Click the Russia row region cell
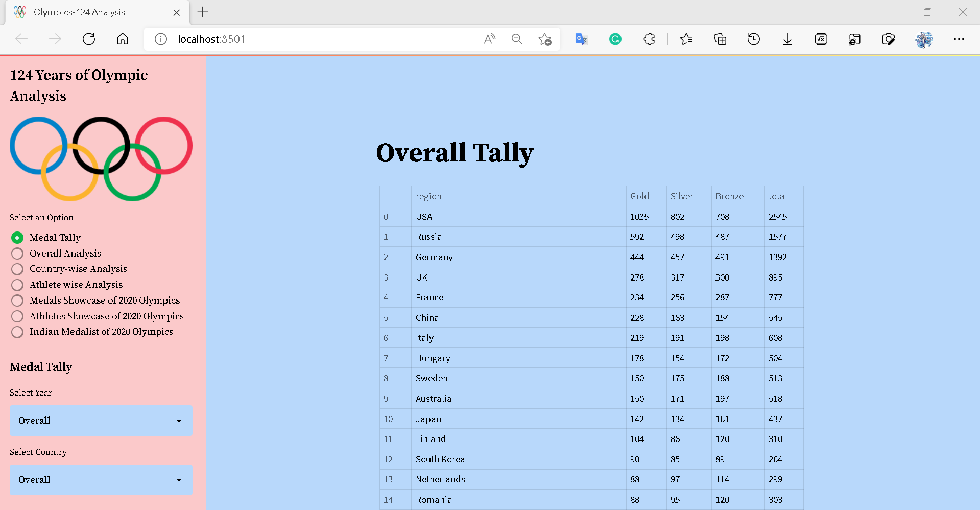 click(x=519, y=237)
